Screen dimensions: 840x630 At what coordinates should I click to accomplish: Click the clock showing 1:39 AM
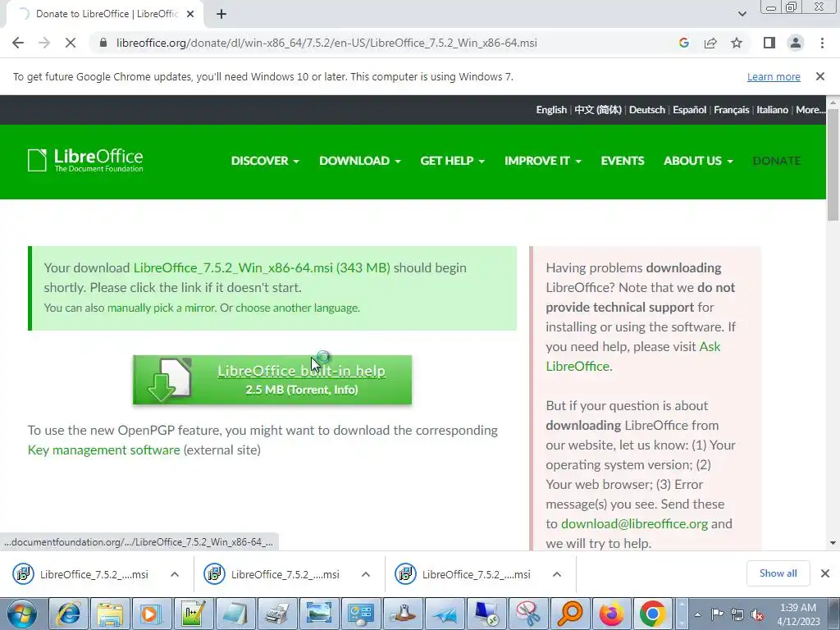tap(797, 608)
